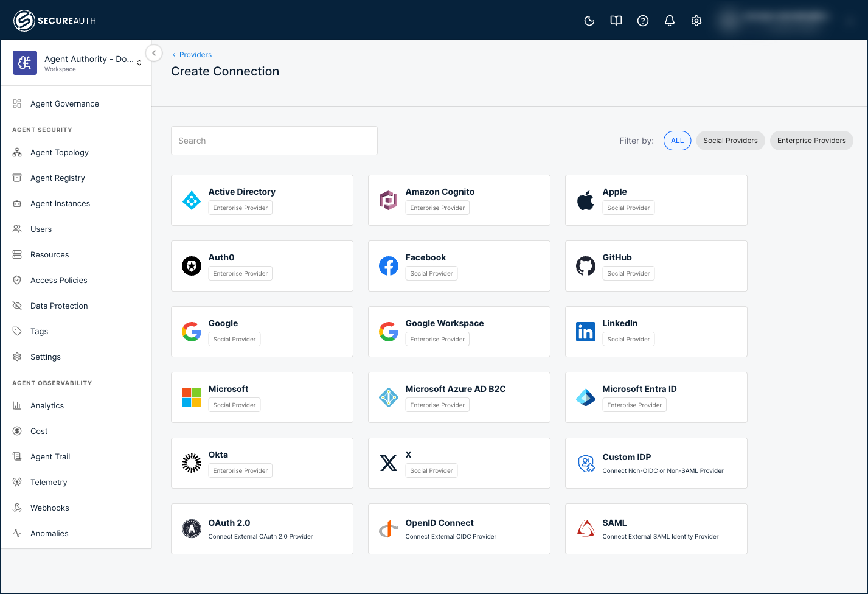Choose the Microsoft four-square logo
Image resolution: width=868 pixels, height=594 pixels.
tap(192, 397)
